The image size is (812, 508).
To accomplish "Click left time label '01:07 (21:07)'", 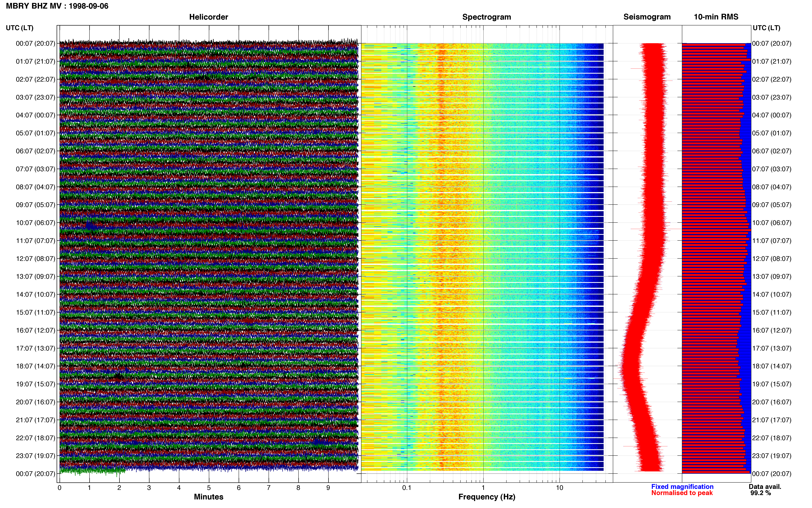I will (35, 61).
